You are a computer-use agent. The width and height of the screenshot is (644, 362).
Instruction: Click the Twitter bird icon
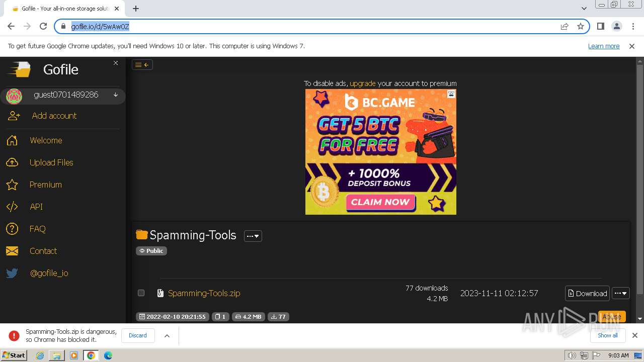[x=12, y=273]
